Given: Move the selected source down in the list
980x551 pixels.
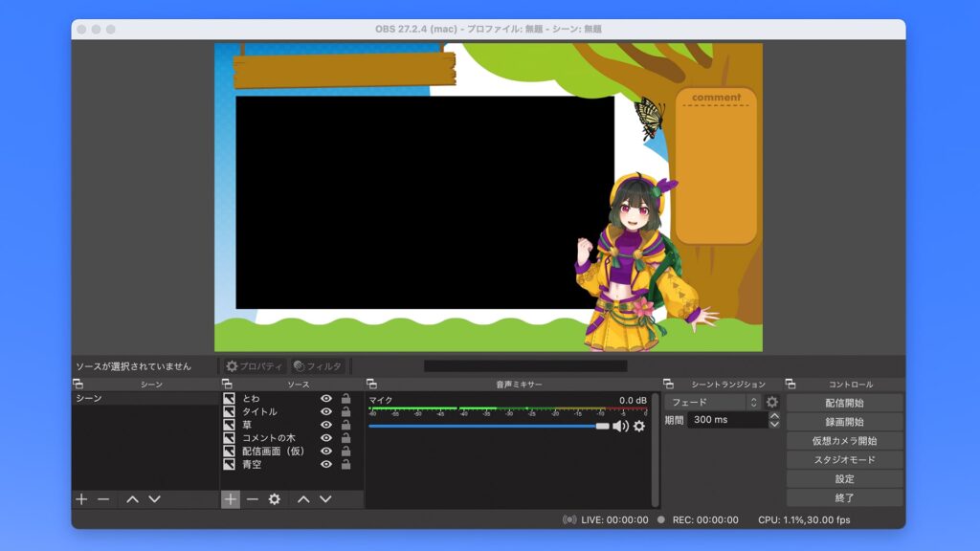Looking at the screenshot, I should point(327,499).
